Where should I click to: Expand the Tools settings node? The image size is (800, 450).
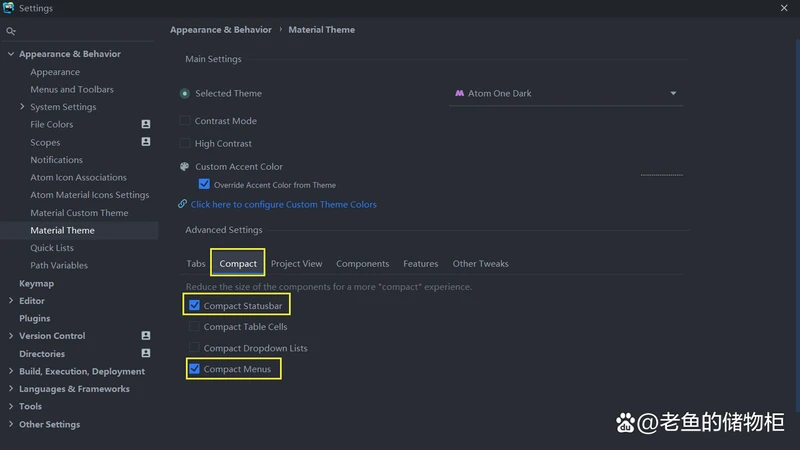(x=11, y=406)
